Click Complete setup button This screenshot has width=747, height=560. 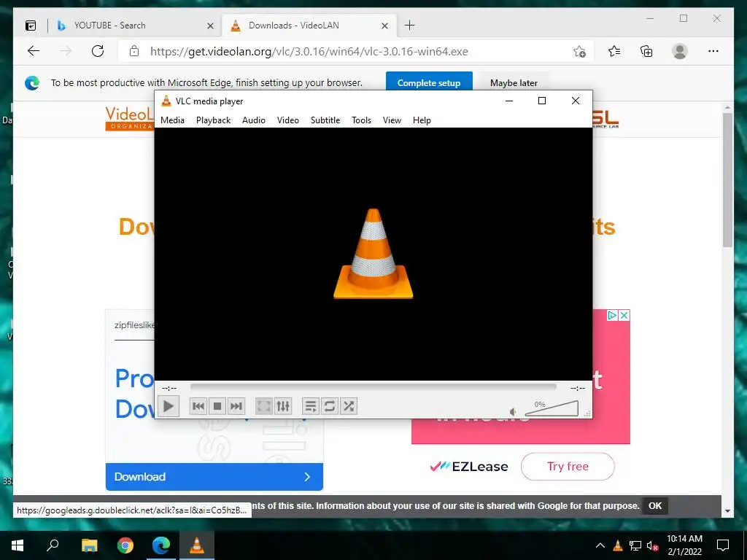tap(429, 82)
